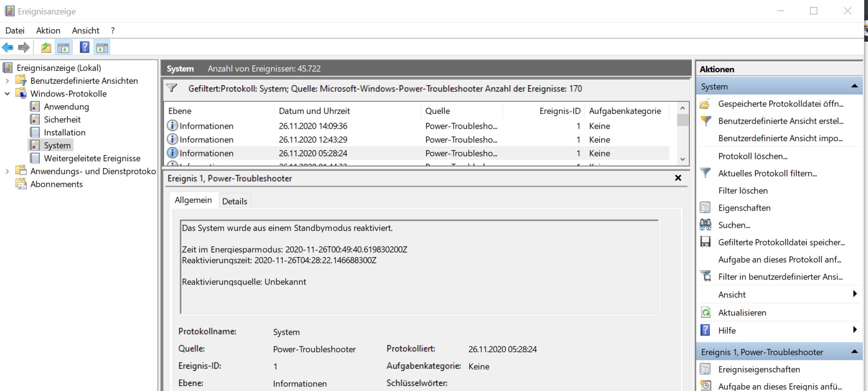This screenshot has height=391, width=868.
Task: Open the Aktion menu
Action: [48, 30]
